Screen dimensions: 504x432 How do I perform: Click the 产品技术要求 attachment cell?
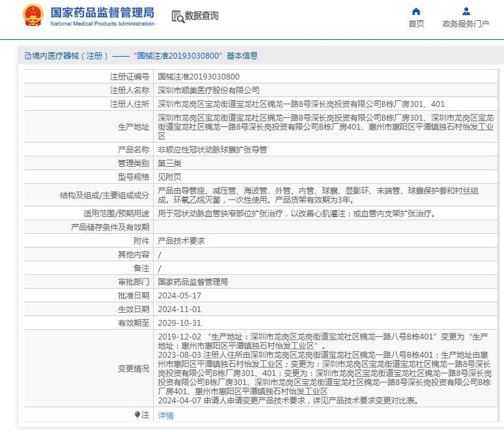click(181, 240)
